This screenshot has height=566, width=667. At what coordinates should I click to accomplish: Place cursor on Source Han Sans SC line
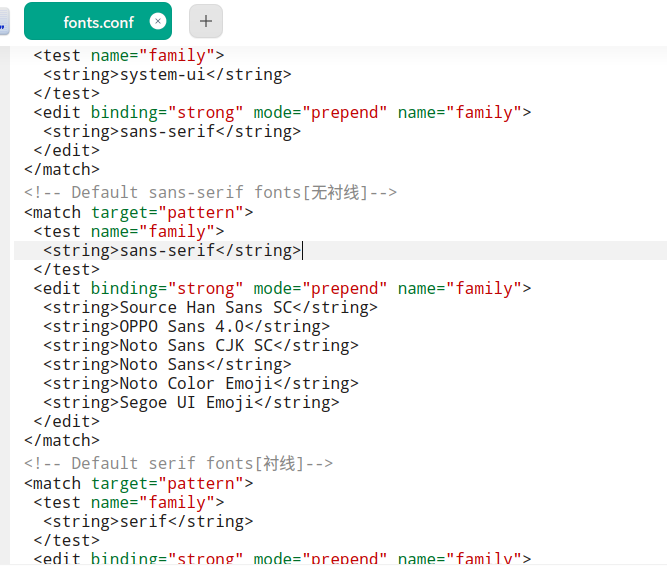(210, 307)
